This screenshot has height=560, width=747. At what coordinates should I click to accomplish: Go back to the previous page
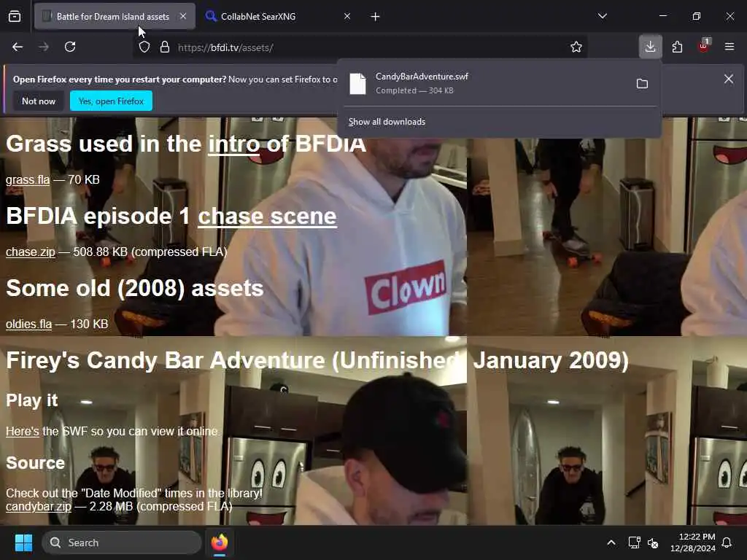(18, 47)
